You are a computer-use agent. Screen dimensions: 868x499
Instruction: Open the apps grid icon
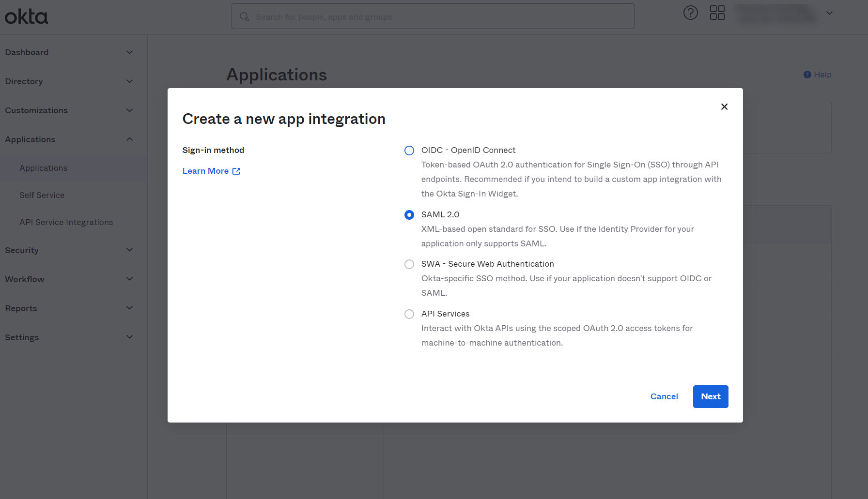coord(717,13)
